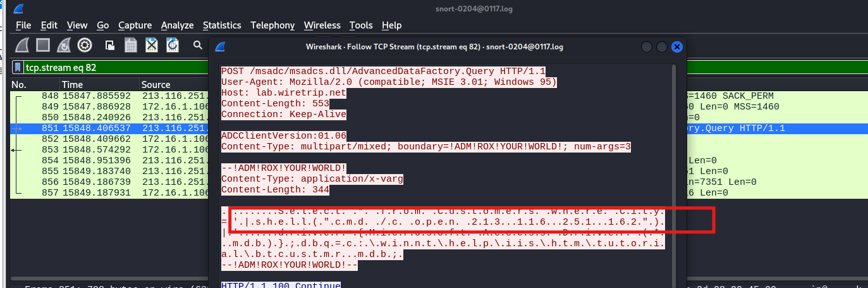Save this capture file icon

[131, 45]
